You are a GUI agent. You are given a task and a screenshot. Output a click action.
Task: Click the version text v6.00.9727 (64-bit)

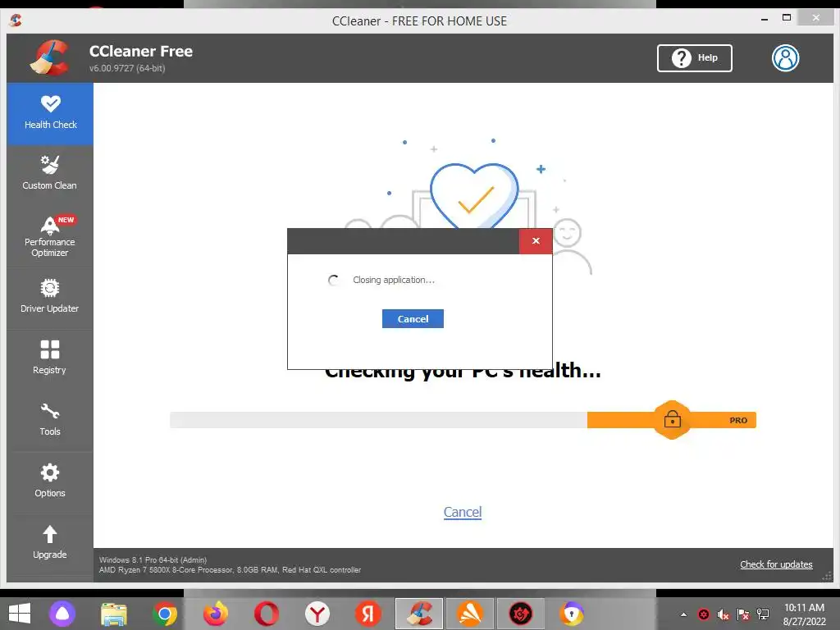point(127,68)
